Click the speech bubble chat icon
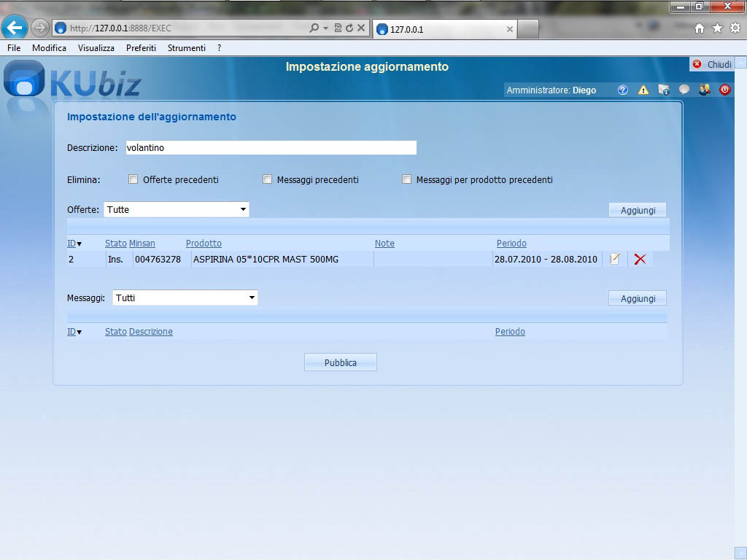Viewport: 747px width, 560px height. (x=684, y=90)
